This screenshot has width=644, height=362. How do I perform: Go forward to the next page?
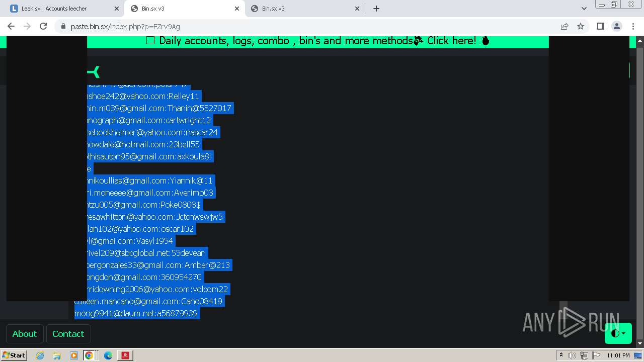click(27, 26)
